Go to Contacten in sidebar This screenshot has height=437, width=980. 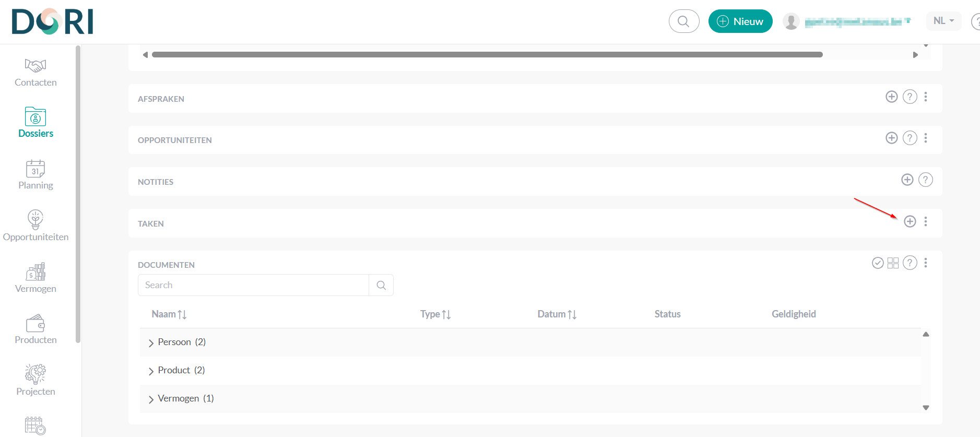point(36,72)
